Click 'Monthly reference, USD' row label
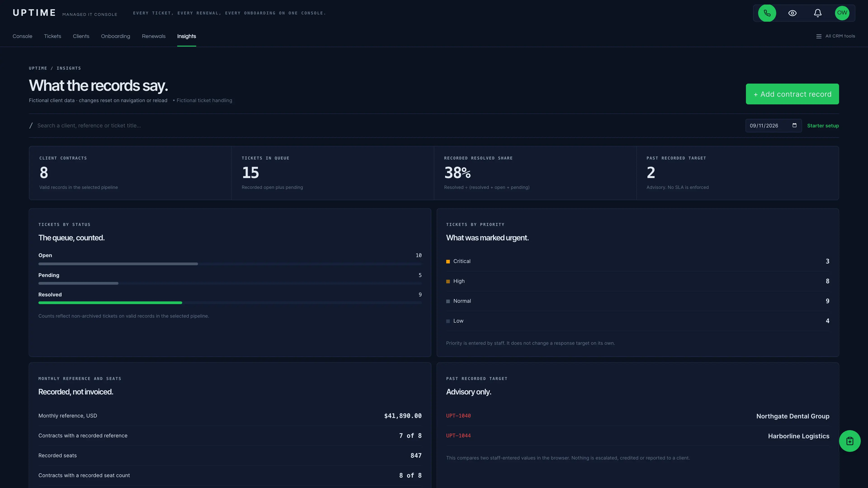The height and width of the screenshot is (488, 868). [68, 416]
